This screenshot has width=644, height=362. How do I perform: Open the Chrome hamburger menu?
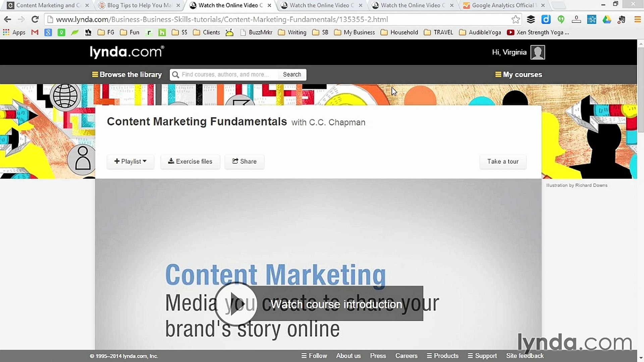tap(637, 19)
